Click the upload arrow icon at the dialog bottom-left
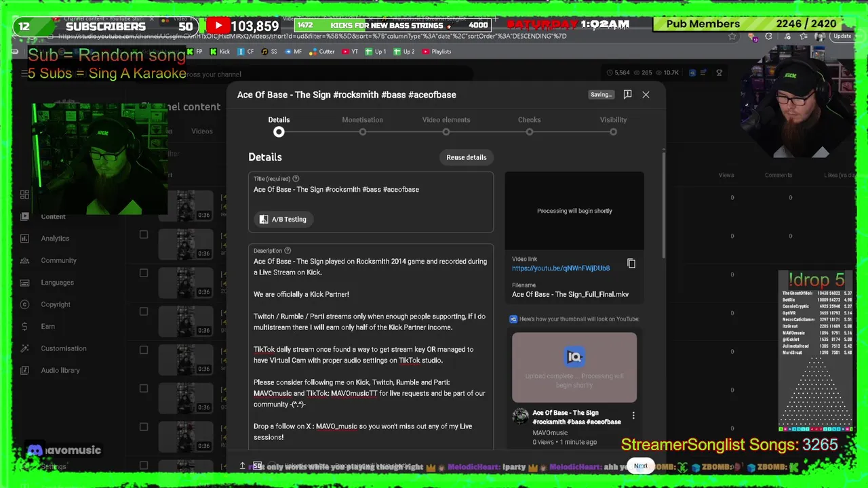Viewport: 868px width, 488px height. click(242, 466)
